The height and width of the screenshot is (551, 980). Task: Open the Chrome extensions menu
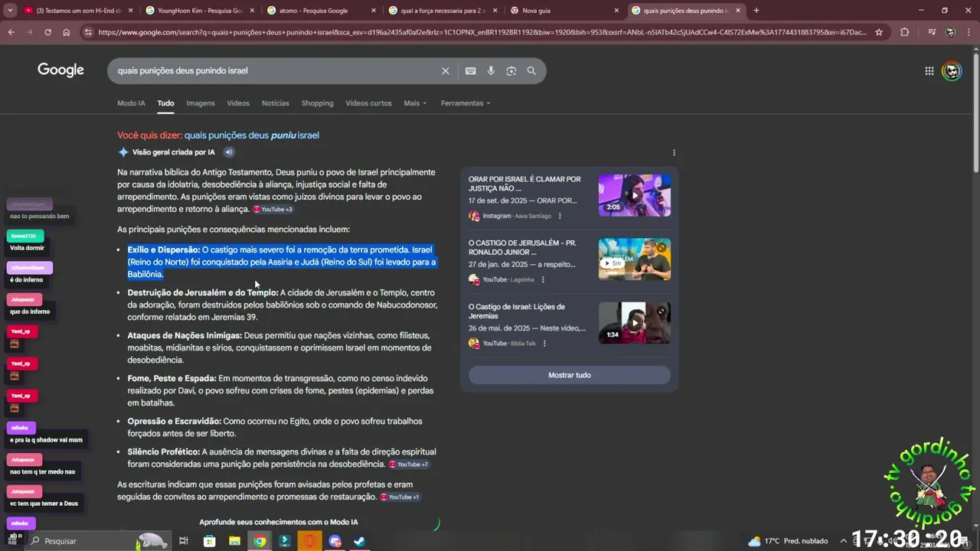click(x=905, y=32)
